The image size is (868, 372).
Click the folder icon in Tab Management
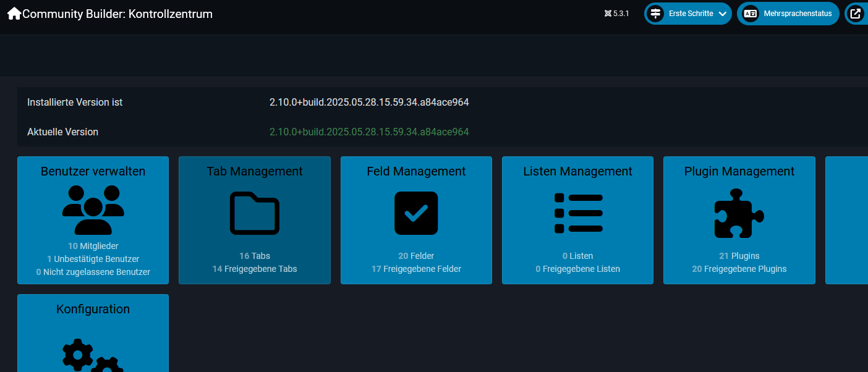tap(255, 213)
